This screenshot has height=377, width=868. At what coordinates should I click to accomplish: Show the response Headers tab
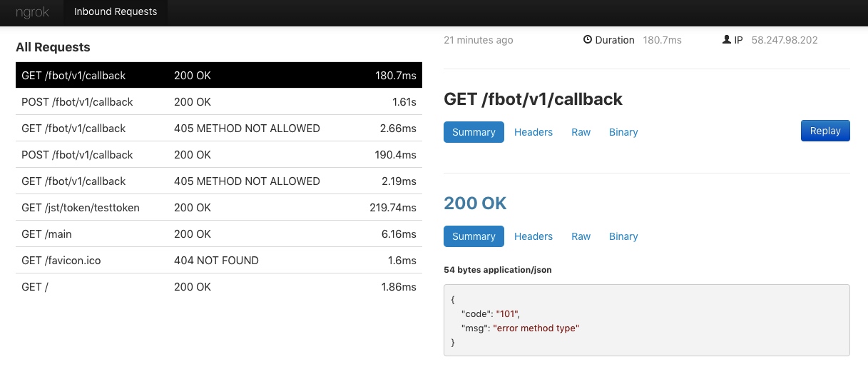pos(533,236)
